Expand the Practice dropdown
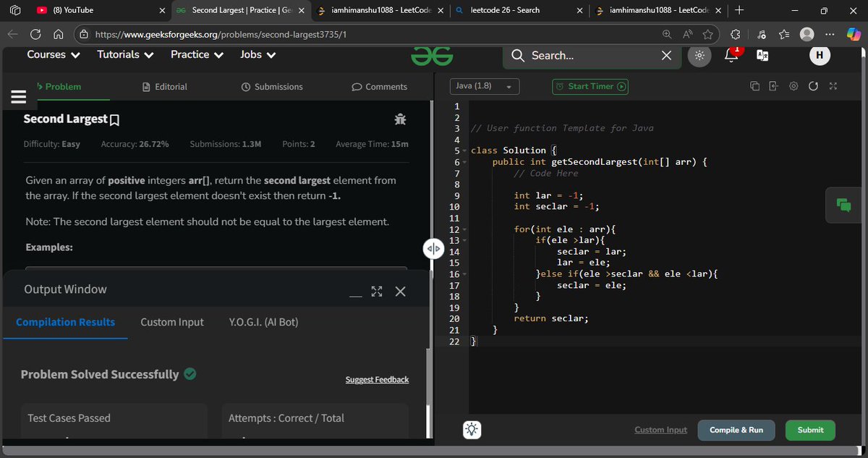Image resolution: width=868 pixels, height=458 pixels. [197, 54]
